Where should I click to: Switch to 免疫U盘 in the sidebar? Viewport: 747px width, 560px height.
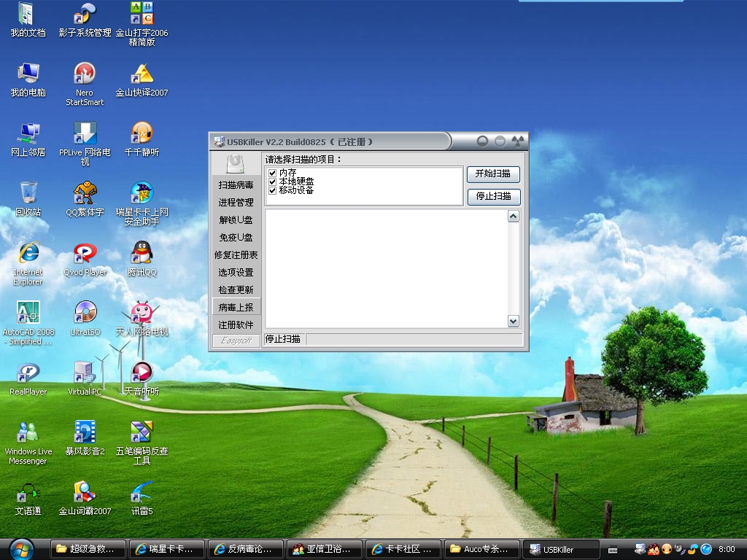[x=236, y=238]
